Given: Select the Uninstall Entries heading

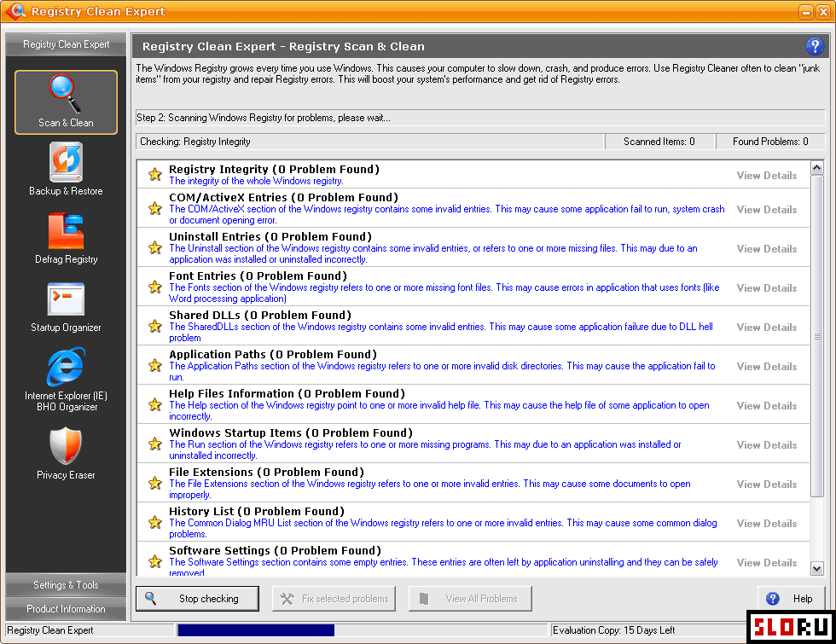Looking at the screenshot, I should [270, 237].
